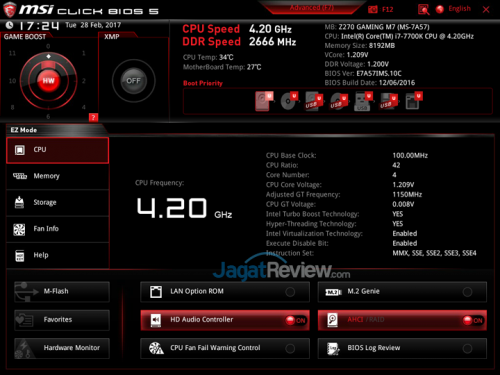Click the BIOS Build Date 12/06/2016 line
The image size is (500, 375).
[x=370, y=83]
